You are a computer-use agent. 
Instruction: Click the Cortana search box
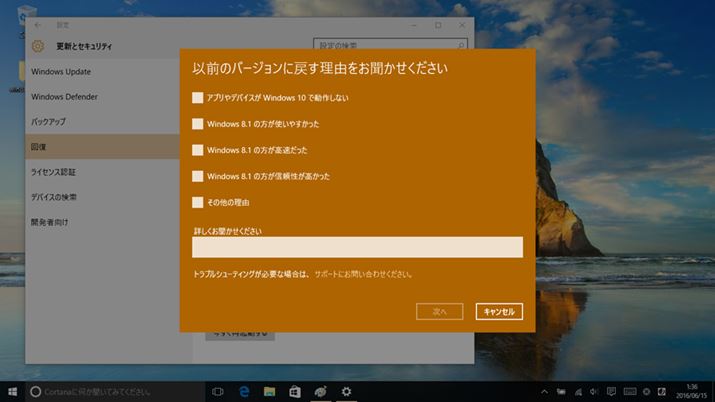pyautogui.click(x=115, y=392)
